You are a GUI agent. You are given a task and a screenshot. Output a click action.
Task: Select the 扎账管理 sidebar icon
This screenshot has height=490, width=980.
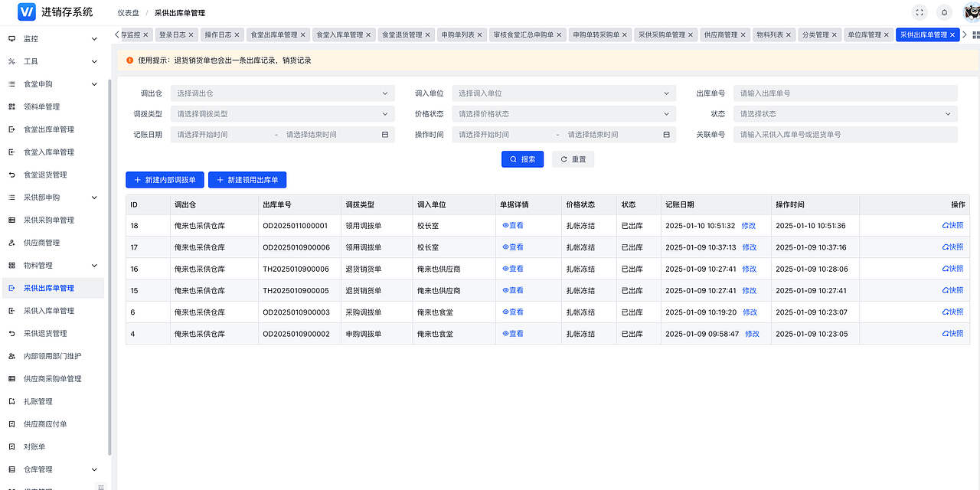(x=11, y=401)
